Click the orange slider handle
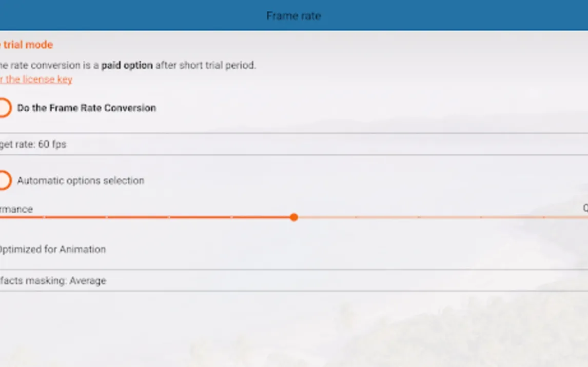 (293, 217)
